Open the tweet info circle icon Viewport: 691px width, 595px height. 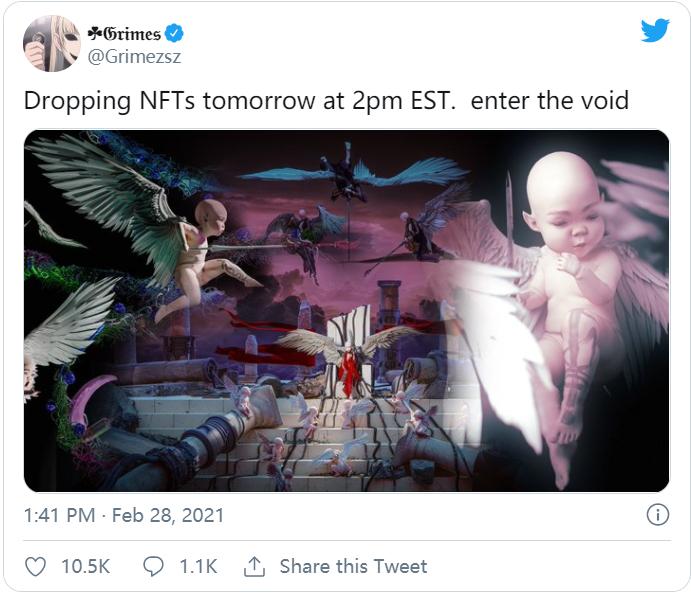pyautogui.click(x=657, y=515)
